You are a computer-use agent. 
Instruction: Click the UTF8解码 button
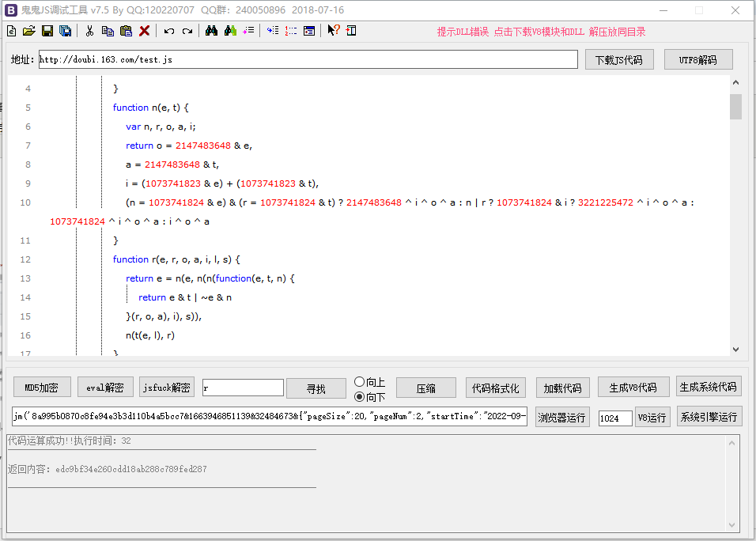pyautogui.click(x=697, y=60)
